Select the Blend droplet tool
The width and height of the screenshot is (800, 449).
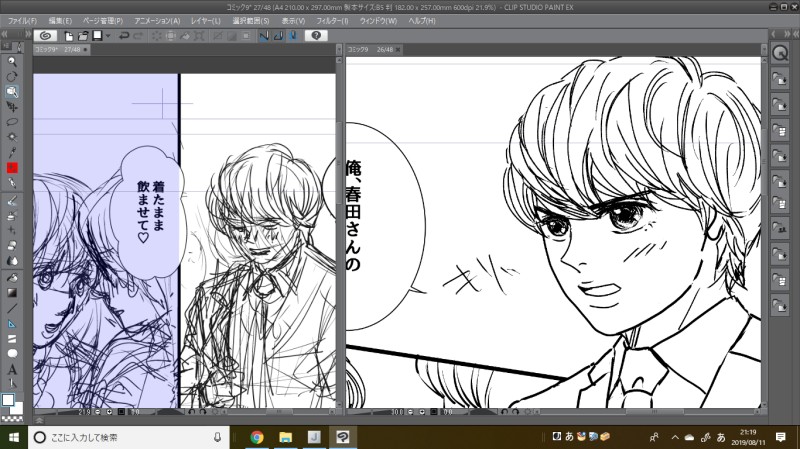tap(12, 261)
